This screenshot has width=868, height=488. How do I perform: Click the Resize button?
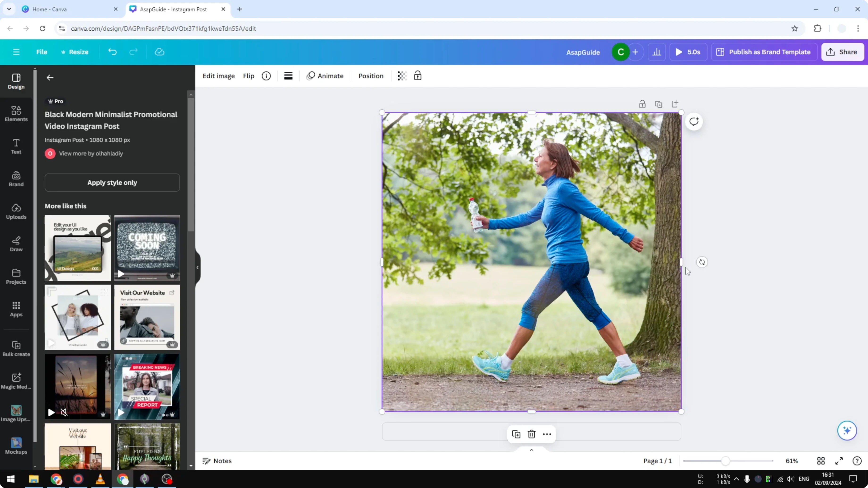point(75,52)
